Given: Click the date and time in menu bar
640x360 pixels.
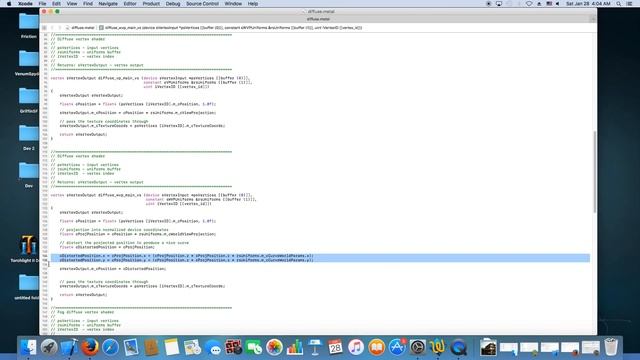Looking at the screenshot, I should [588, 4].
